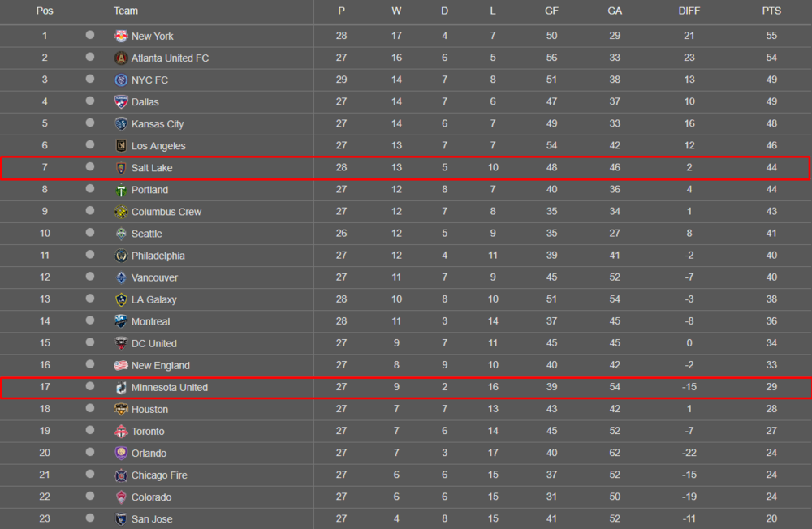Click the Atlanta United FC logo
Screen dimensions: 812x529
tap(121, 58)
